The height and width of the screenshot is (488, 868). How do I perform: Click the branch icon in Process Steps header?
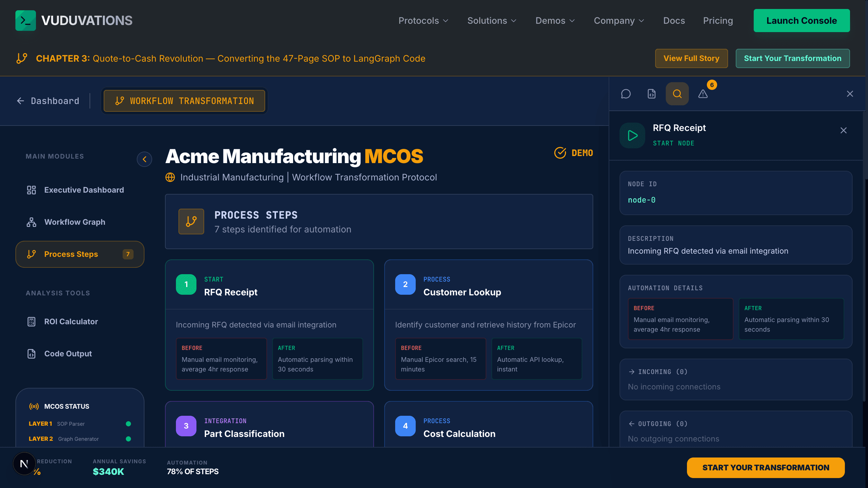coord(191,222)
